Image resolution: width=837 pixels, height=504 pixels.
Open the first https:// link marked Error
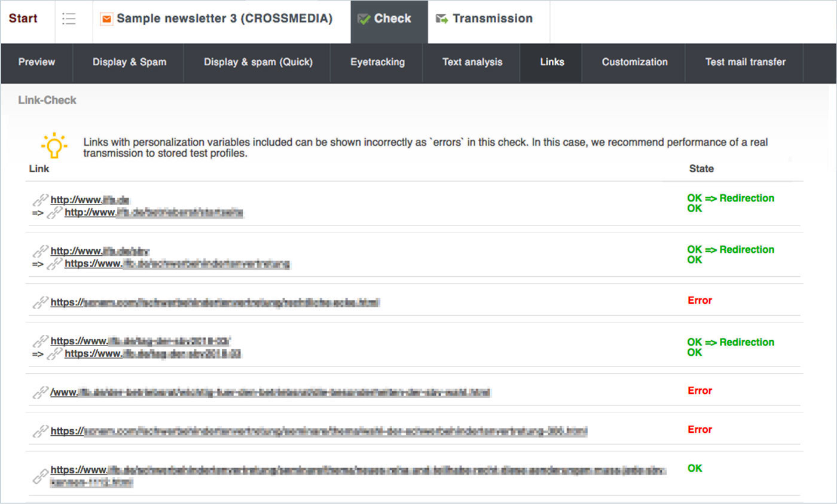pos(215,303)
